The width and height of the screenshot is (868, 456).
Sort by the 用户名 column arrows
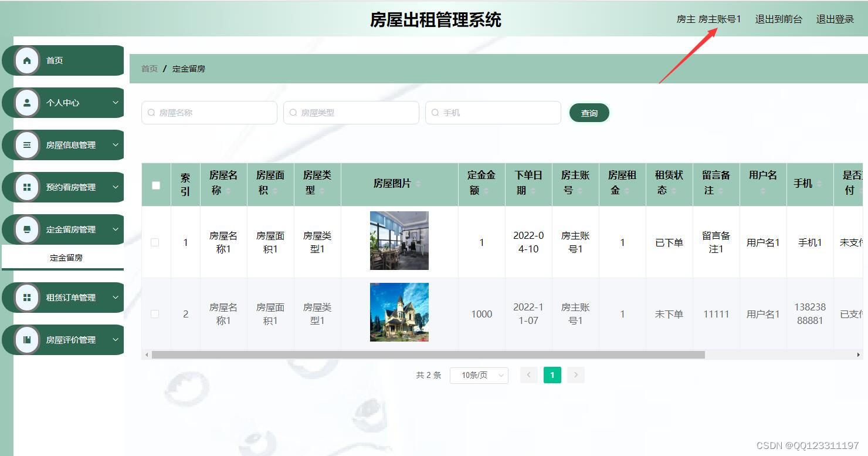763,191
